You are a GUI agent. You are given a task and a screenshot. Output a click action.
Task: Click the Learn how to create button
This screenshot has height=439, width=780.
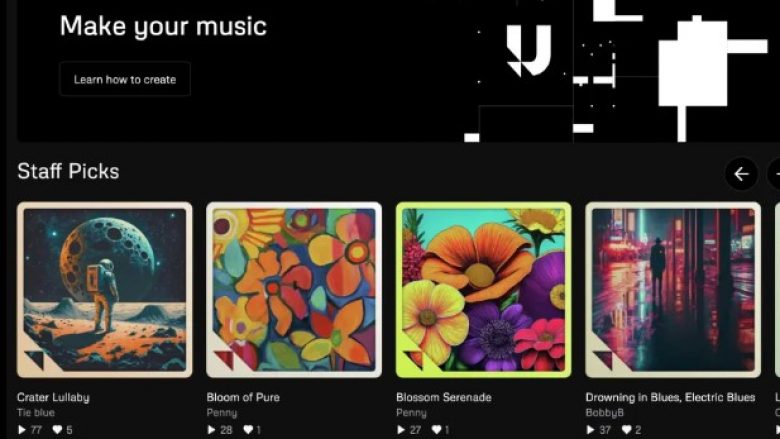tap(125, 79)
